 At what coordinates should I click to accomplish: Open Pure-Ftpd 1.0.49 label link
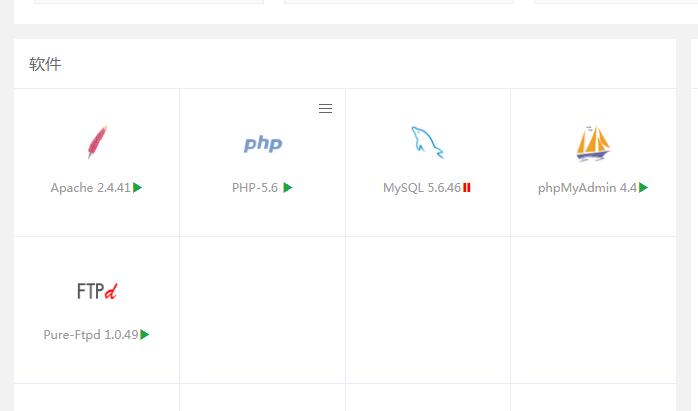91,335
